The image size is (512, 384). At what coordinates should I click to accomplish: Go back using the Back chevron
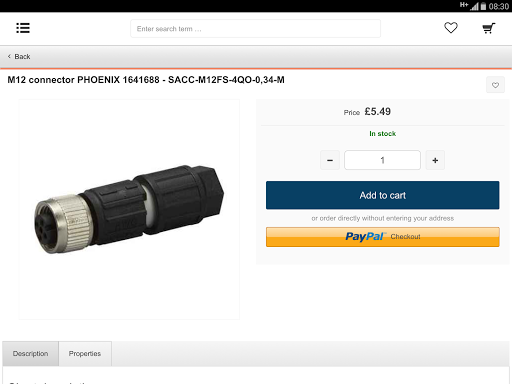[9, 56]
